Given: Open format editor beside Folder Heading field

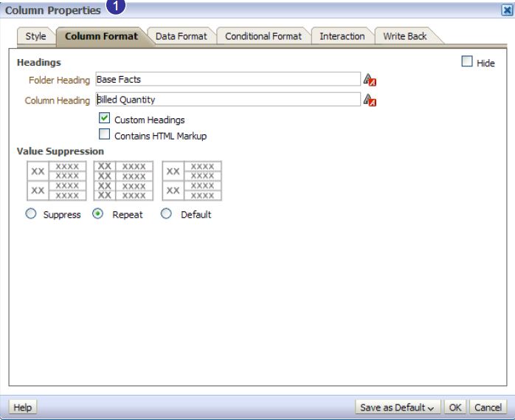Looking at the screenshot, I should [370, 80].
